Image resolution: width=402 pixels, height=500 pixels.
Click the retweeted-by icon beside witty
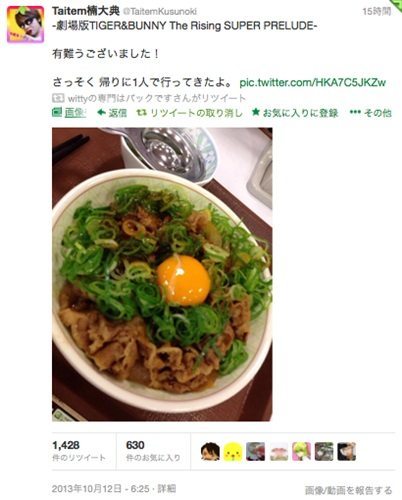click(x=58, y=98)
